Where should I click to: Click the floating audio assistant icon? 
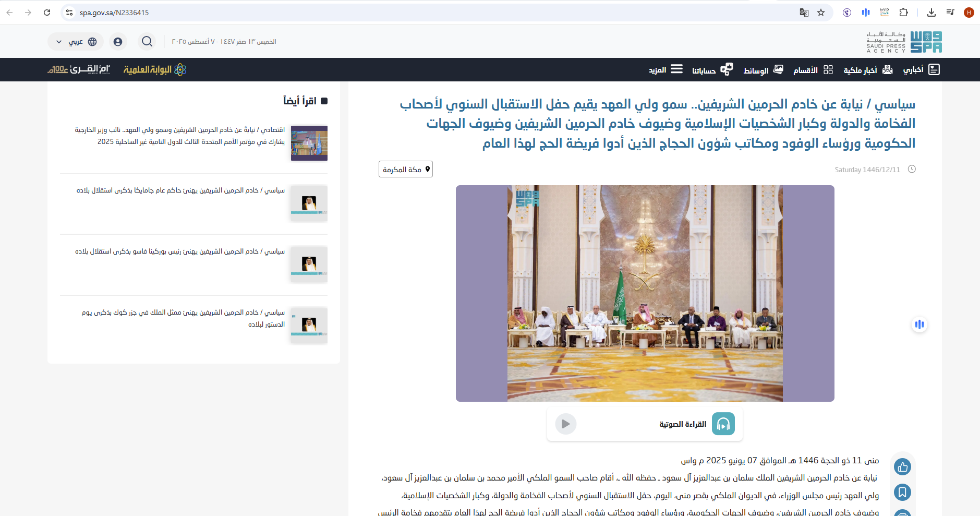coord(919,325)
